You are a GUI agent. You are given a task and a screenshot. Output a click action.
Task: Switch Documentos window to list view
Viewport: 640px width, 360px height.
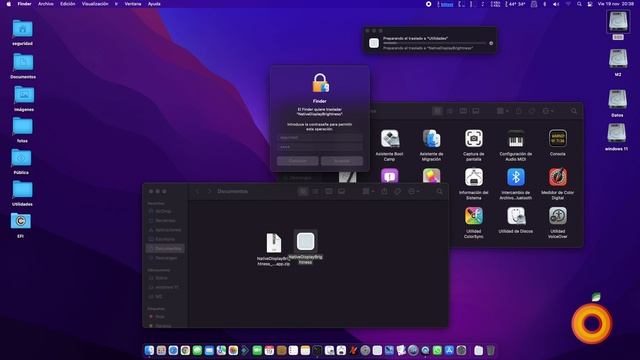(x=316, y=191)
